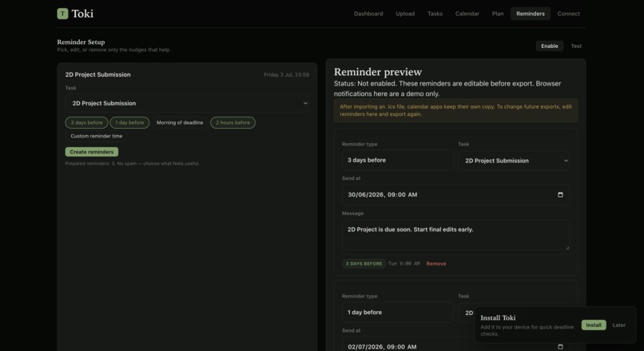Click the Reminder Setup heading
The image size is (644, 351).
point(81,42)
